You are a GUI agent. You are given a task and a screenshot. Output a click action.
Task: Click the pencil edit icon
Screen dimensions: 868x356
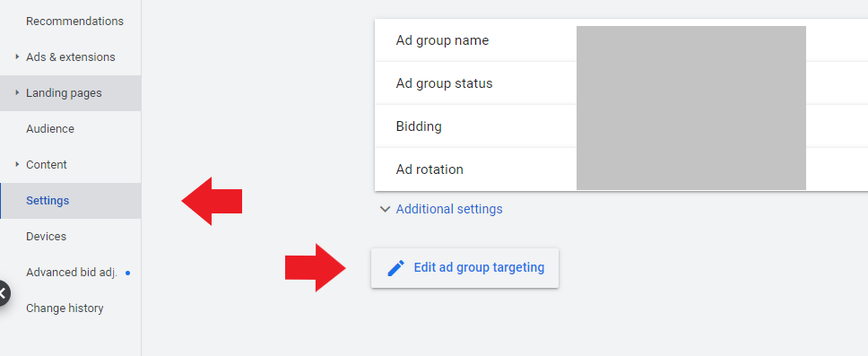pos(395,268)
